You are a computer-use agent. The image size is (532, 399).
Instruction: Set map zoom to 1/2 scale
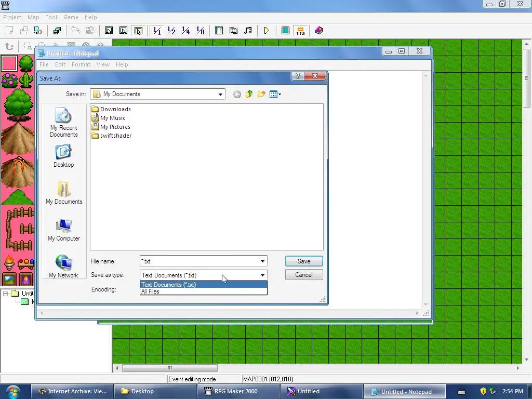point(171,31)
